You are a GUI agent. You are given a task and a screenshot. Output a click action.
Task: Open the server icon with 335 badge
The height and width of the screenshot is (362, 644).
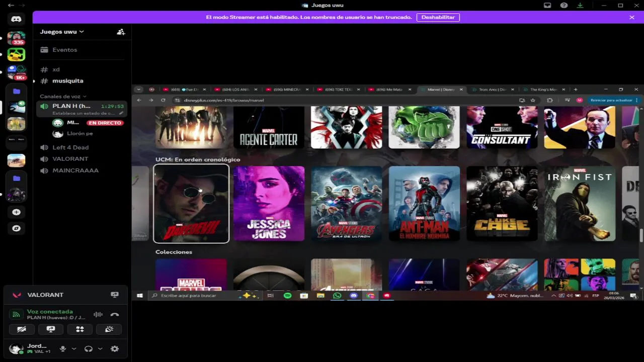(x=16, y=38)
